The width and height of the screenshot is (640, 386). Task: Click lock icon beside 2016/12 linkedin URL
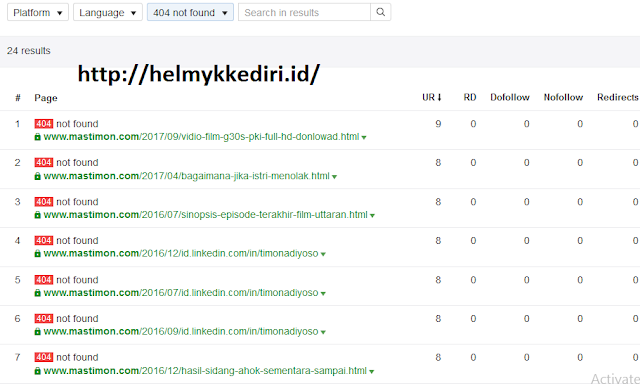[38, 254]
